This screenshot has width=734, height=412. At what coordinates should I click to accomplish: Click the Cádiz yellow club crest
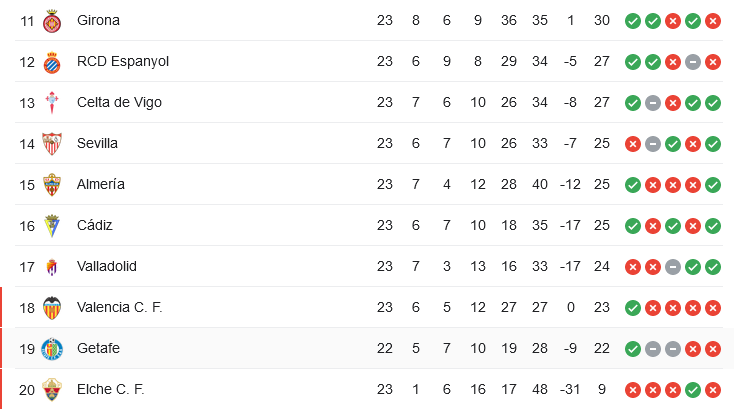52,226
